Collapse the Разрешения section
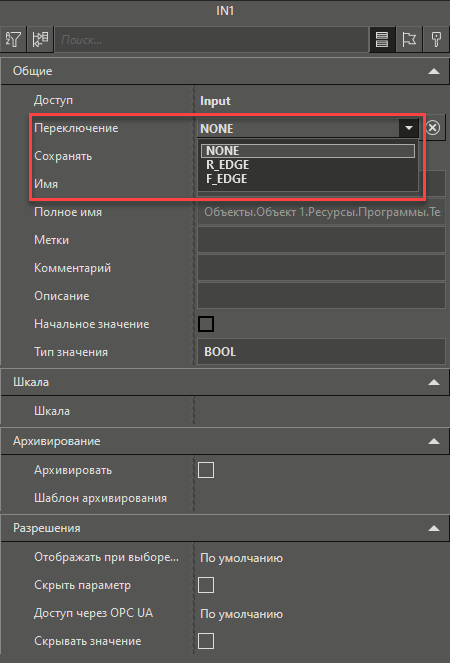Viewport: 450px width, 663px height. click(x=434, y=529)
